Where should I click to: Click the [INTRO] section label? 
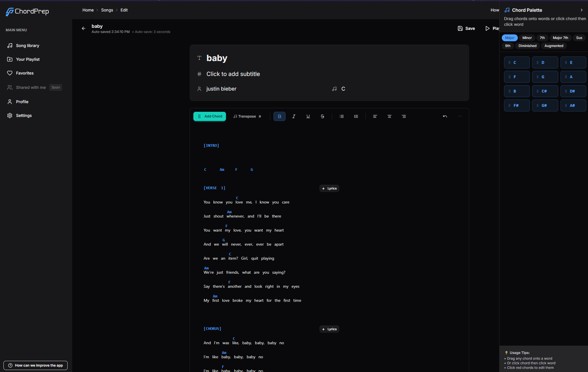click(211, 146)
